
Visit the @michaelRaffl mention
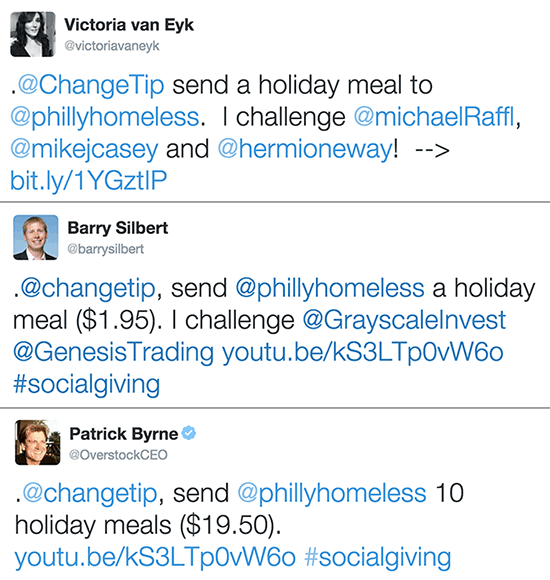(x=434, y=117)
